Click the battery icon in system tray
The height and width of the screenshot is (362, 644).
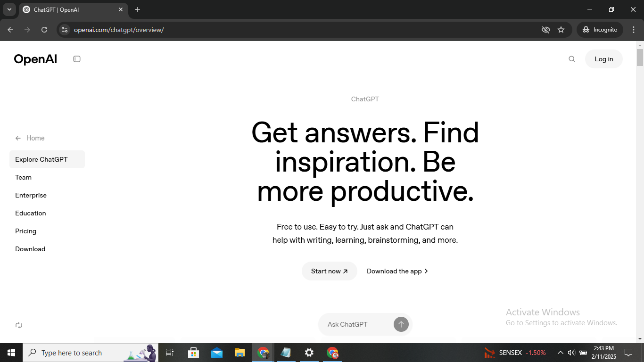coord(583,353)
